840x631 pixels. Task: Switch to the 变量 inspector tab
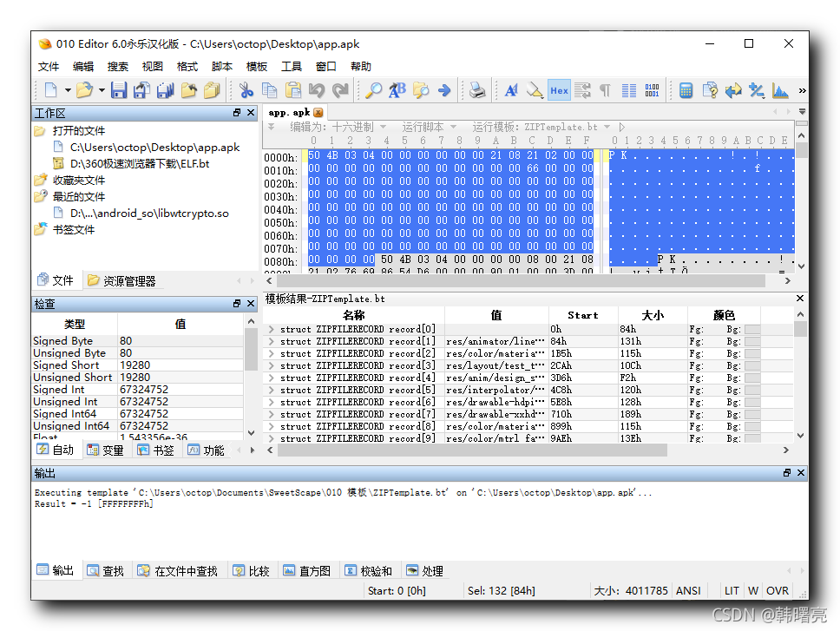point(106,450)
